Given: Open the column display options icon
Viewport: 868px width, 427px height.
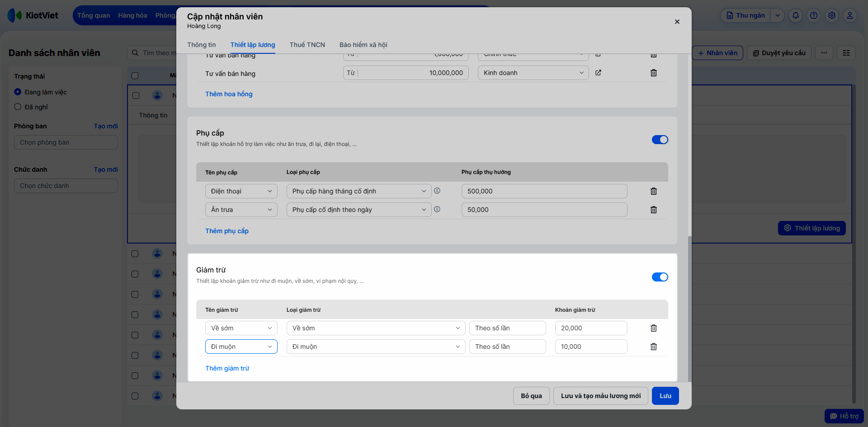Looking at the screenshot, I should [x=846, y=53].
